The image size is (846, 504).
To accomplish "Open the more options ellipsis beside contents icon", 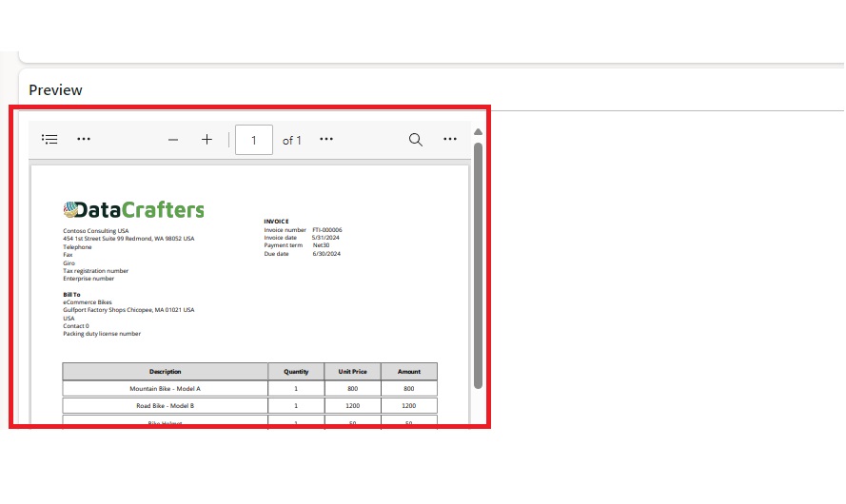I will 84,139.
